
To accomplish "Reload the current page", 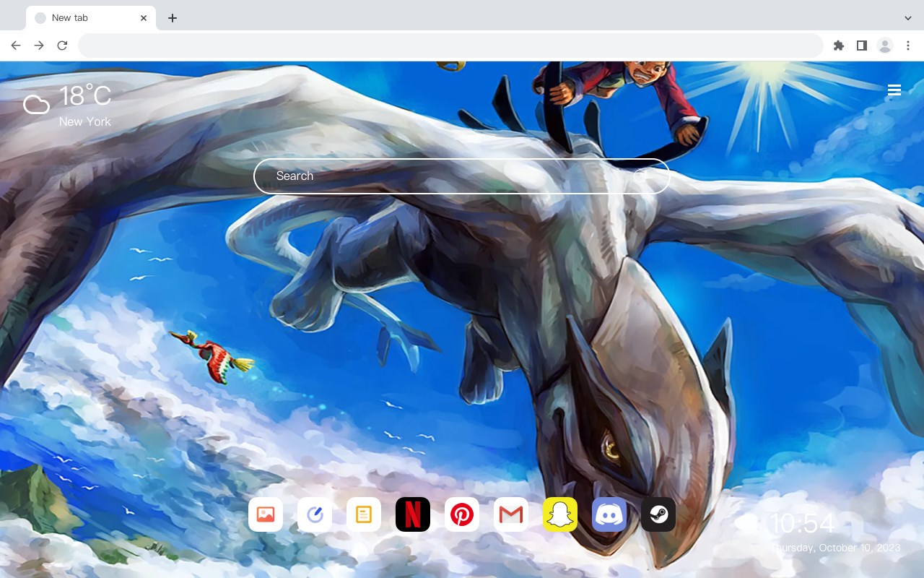I will (x=62, y=46).
